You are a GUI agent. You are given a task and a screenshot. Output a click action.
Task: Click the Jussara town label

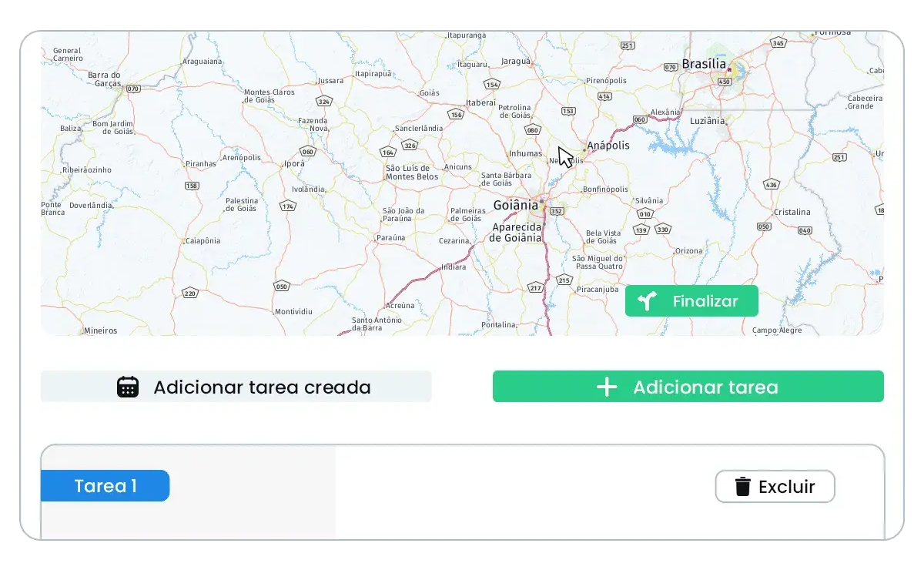pos(330,80)
